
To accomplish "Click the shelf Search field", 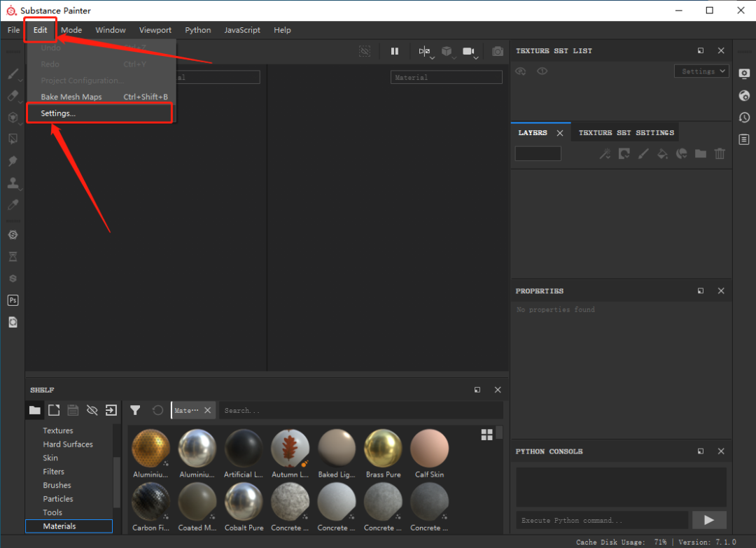I will click(x=361, y=410).
